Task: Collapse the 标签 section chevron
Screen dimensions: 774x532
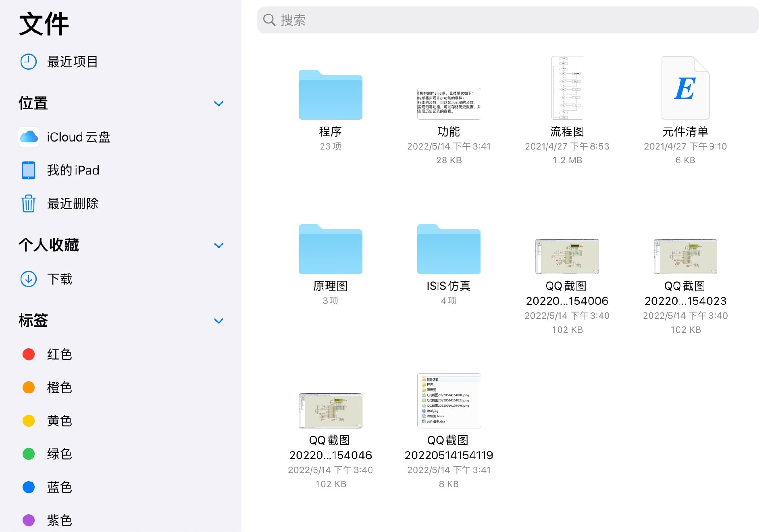Action: coord(218,321)
